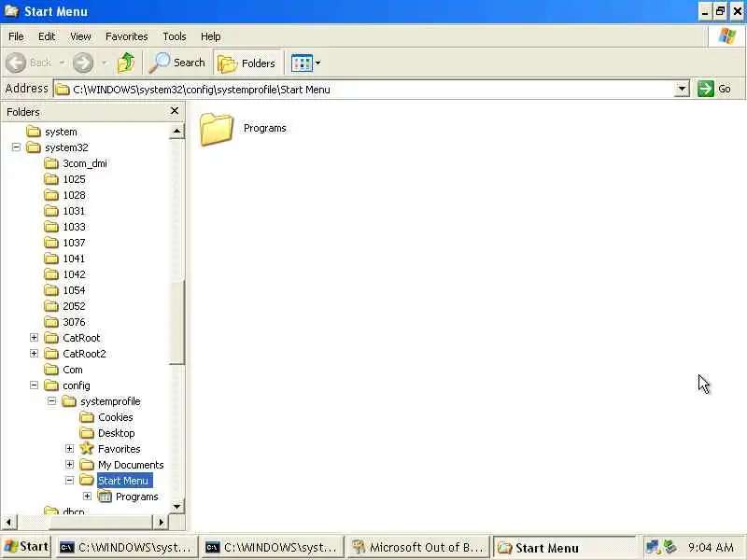The image size is (747, 560).
Task: Expand the My Documents tree node
Action: point(69,464)
